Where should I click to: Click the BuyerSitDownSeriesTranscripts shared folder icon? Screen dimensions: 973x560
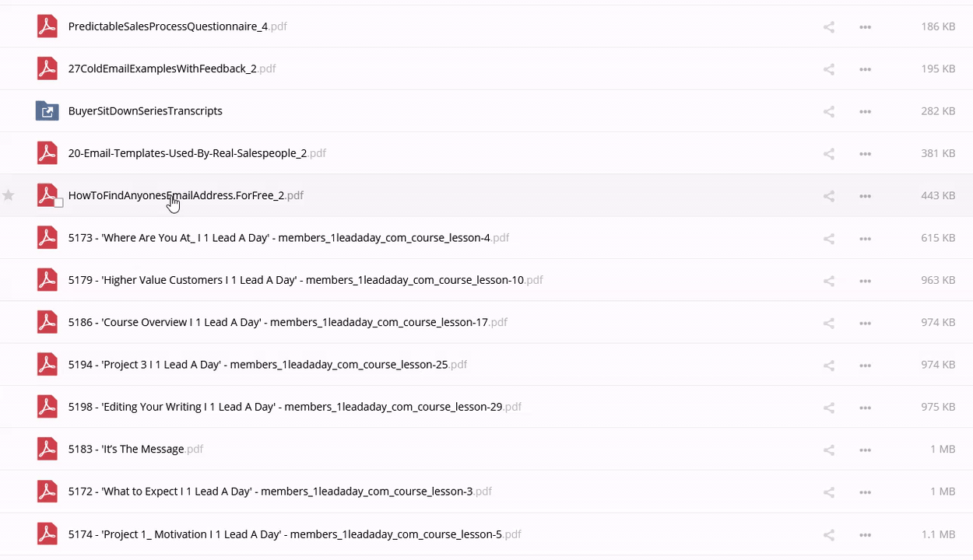tap(47, 111)
